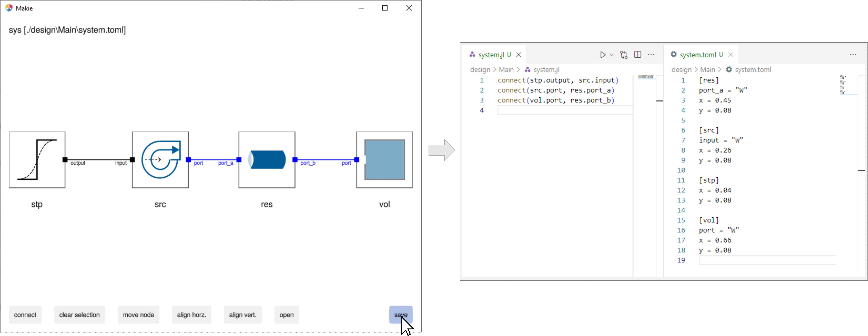Close the system.jl tab

(519, 55)
